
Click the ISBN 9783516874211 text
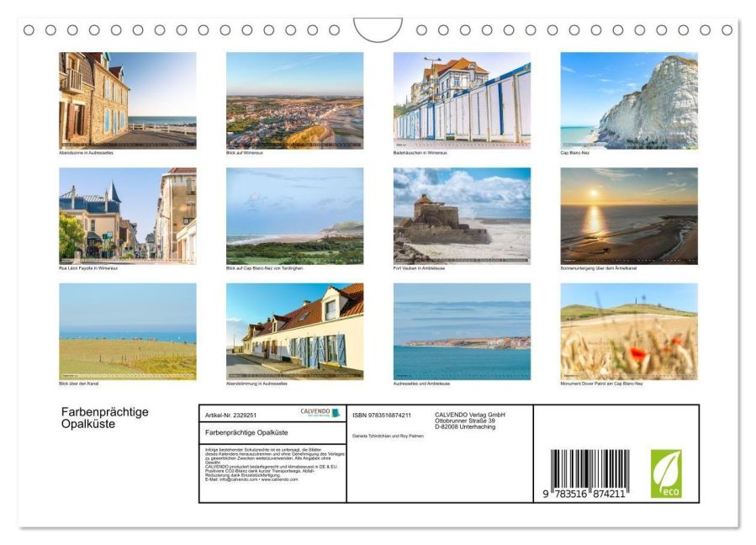382,415
